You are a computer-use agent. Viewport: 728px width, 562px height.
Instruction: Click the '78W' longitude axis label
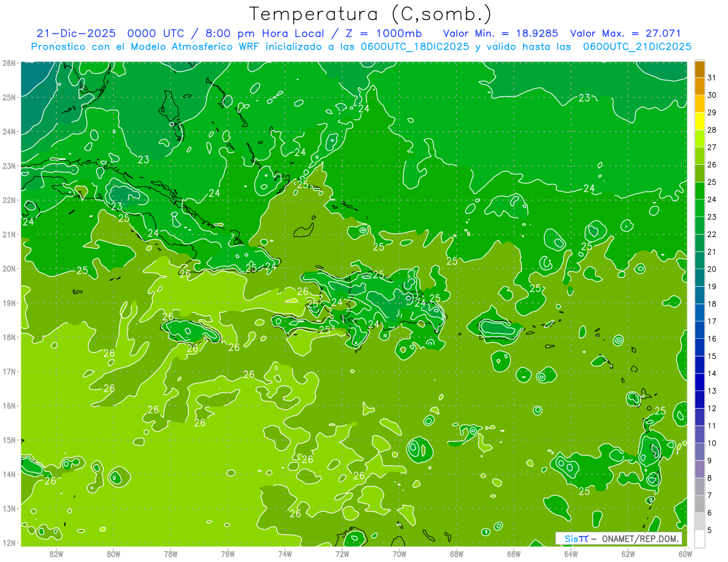click(170, 554)
